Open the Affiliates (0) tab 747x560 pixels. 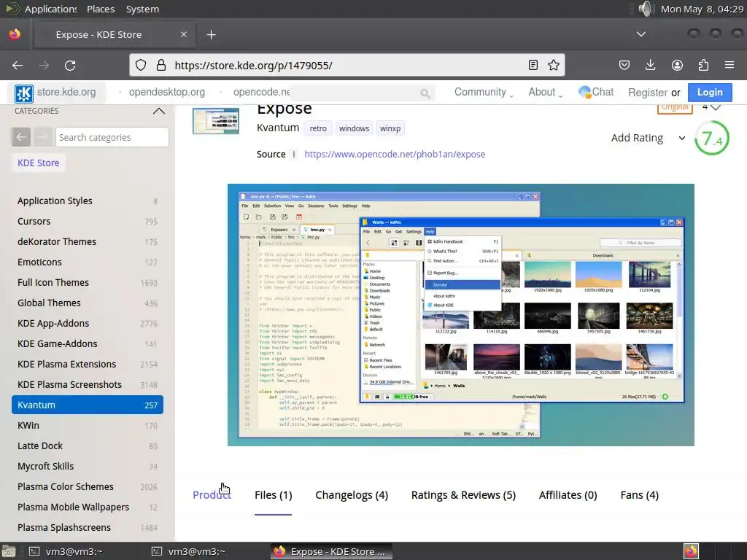568,495
